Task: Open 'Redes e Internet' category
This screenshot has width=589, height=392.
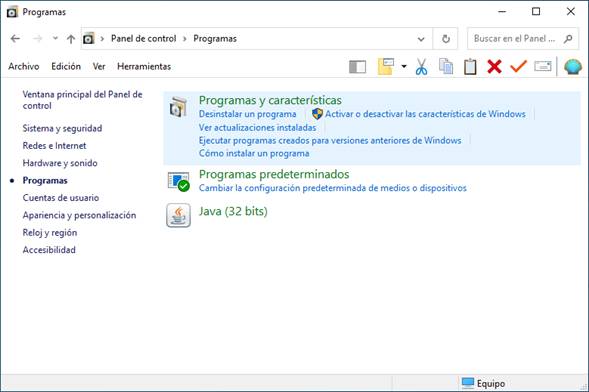Action: pyautogui.click(x=54, y=146)
